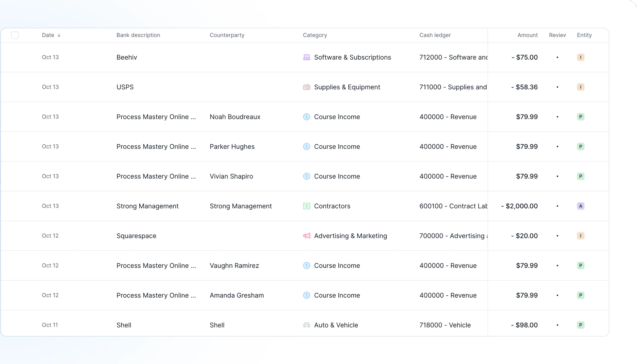Click the 718000 - Vehicle ledger cell
This screenshot has width=637, height=364.
(x=445, y=325)
